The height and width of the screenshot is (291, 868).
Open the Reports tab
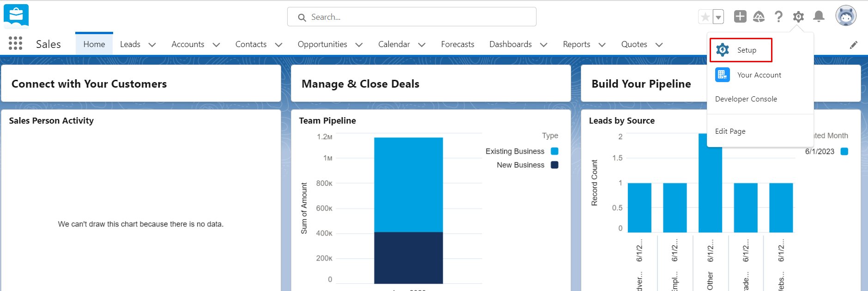point(576,44)
